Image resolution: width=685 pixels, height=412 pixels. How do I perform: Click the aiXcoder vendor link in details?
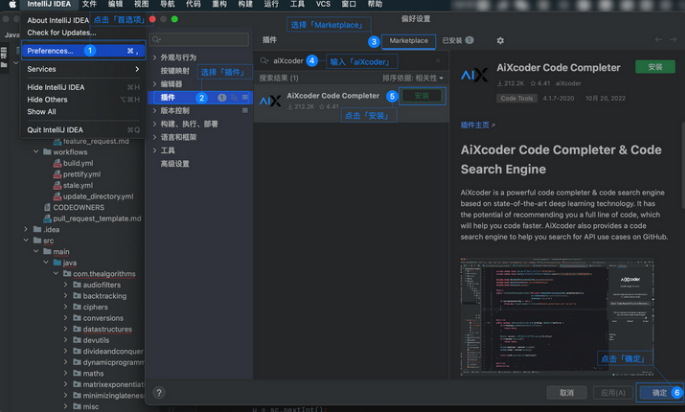[x=568, y=83]
